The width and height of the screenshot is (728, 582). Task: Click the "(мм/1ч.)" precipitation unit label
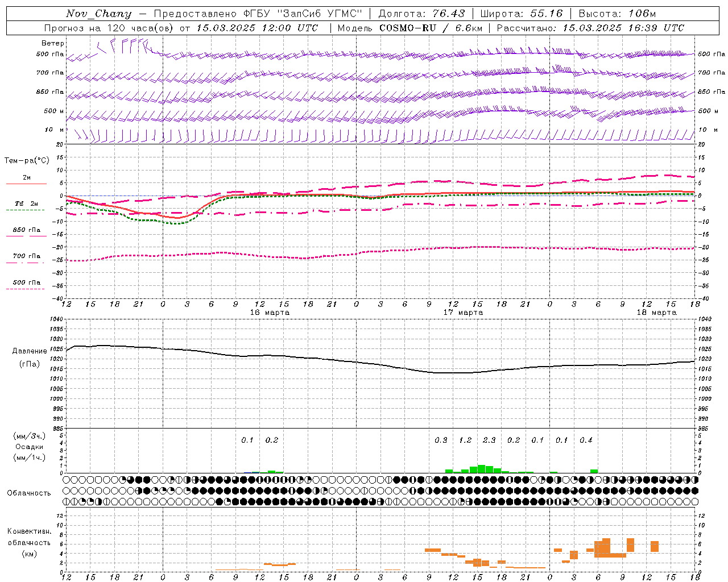pyautogui.click(x=29, y=458)
